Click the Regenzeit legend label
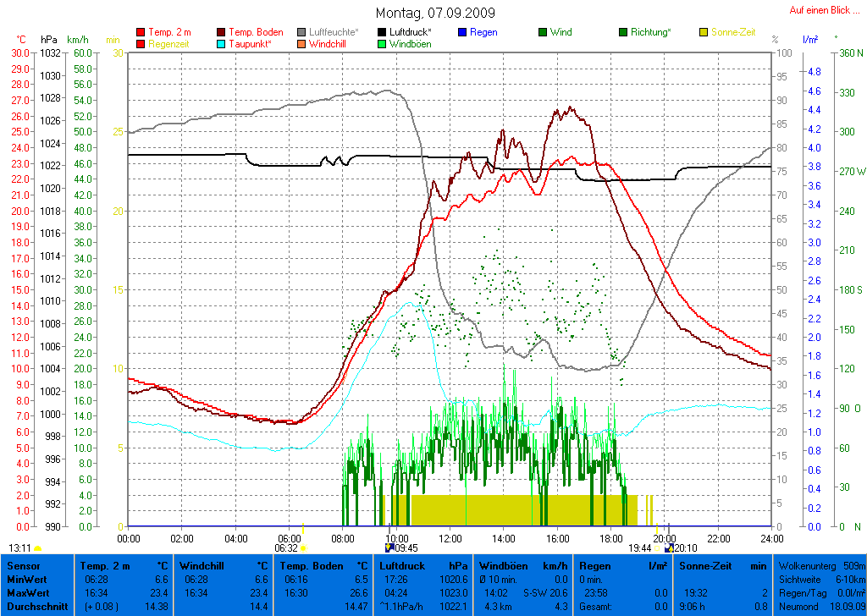The image size is (867, 616). [172, 44]
